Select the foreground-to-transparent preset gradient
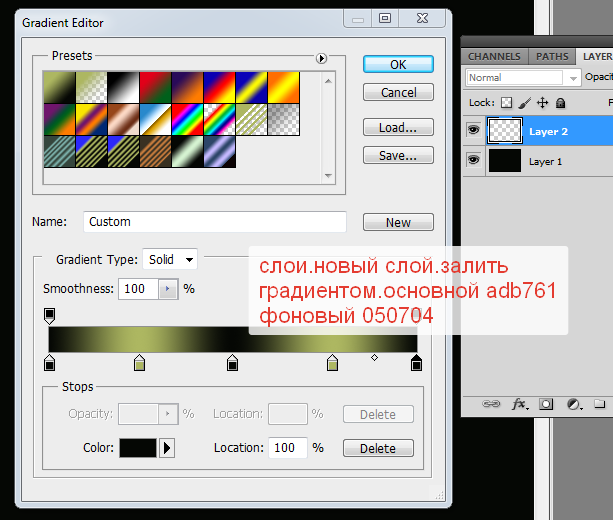This screenshot has width=613, height=520. click(x=91, y=88)
